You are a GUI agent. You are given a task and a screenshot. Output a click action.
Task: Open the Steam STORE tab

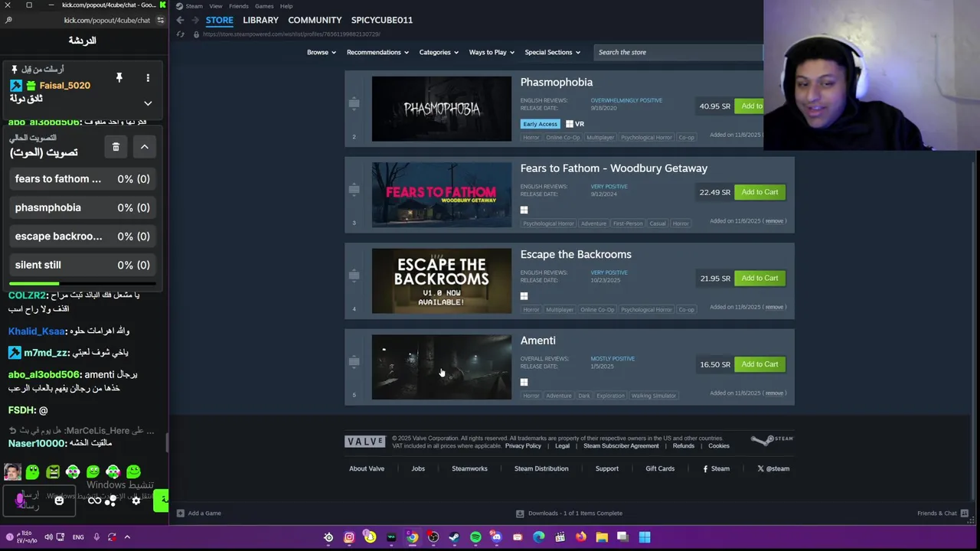(x=219, y=20)
